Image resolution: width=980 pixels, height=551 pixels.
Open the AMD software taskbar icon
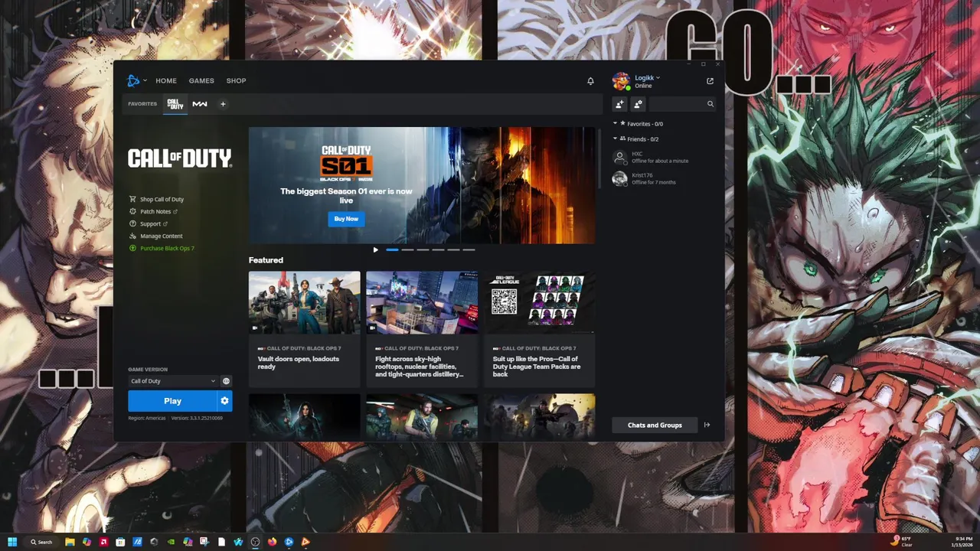point(103,542)
